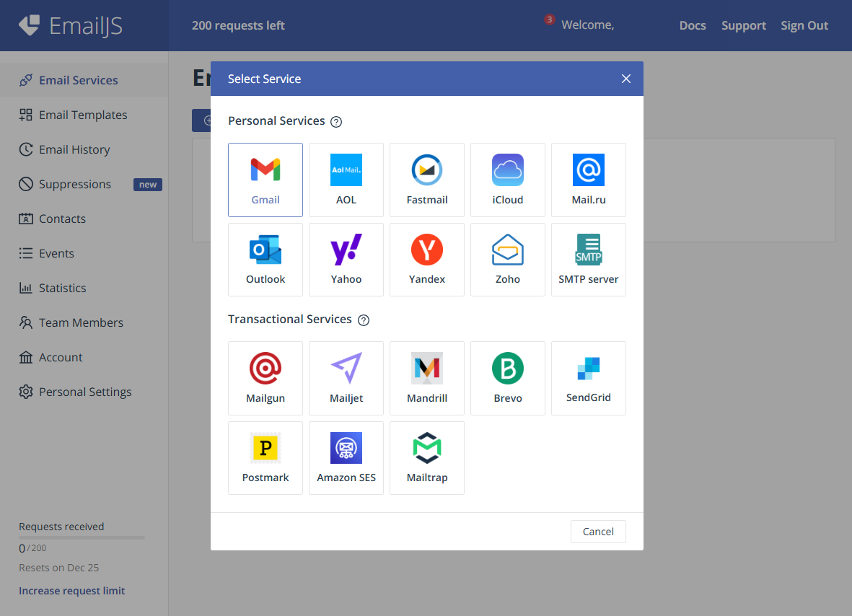This screenshot has height=616, width=852.
Task: Pick Yahoo as the email service
Action: point(346,260)
